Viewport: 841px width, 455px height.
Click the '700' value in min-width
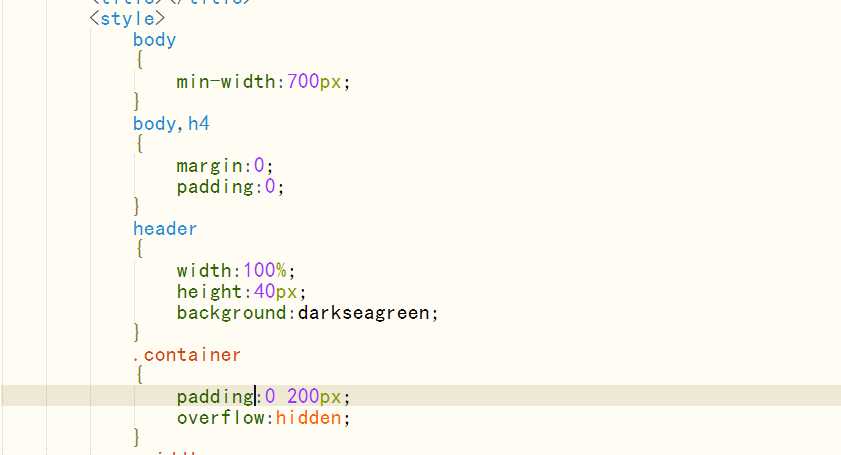click(303, 82)
